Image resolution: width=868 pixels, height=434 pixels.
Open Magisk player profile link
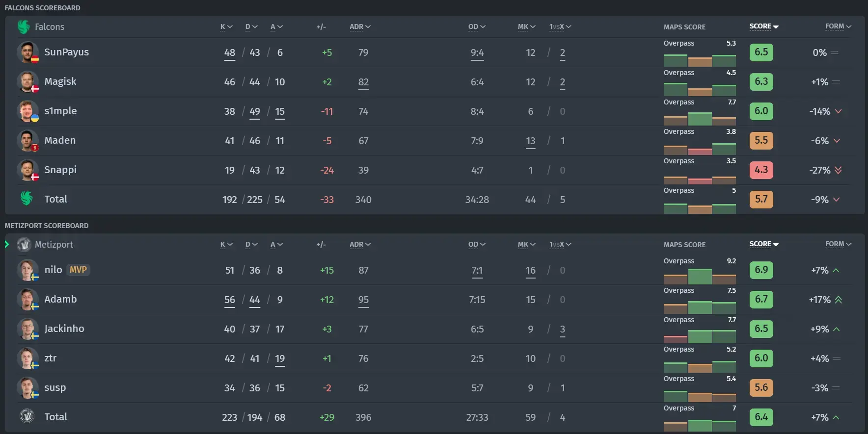coord(60,81)
